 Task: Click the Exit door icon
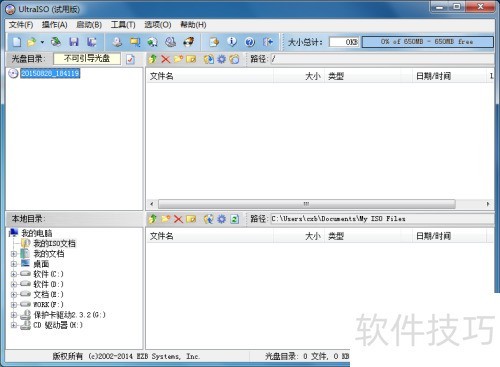[268, 42]
